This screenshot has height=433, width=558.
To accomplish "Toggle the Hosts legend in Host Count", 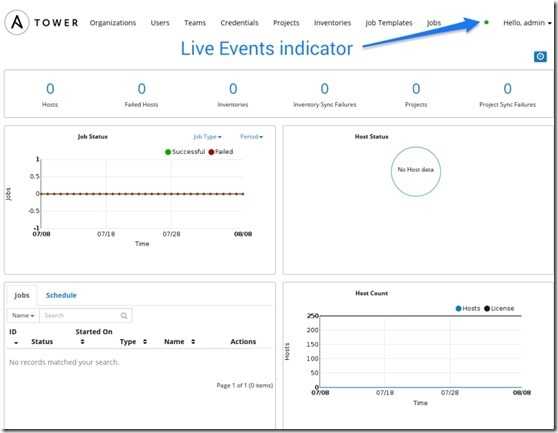I will click(468, 308).
